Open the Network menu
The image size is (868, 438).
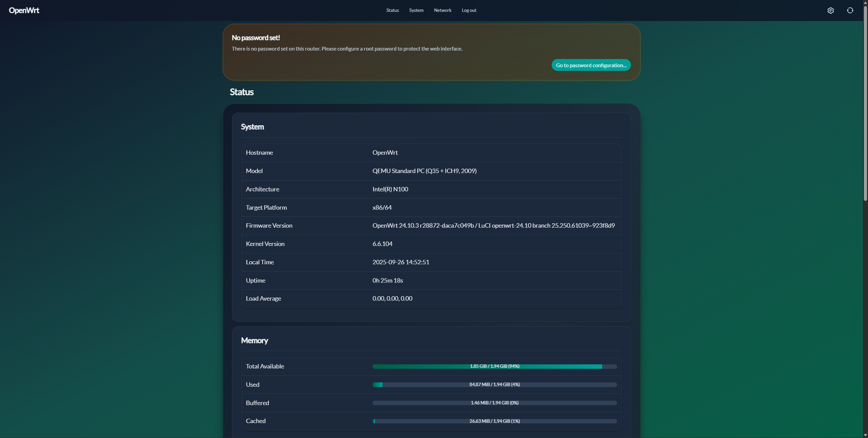pos(442,11)
